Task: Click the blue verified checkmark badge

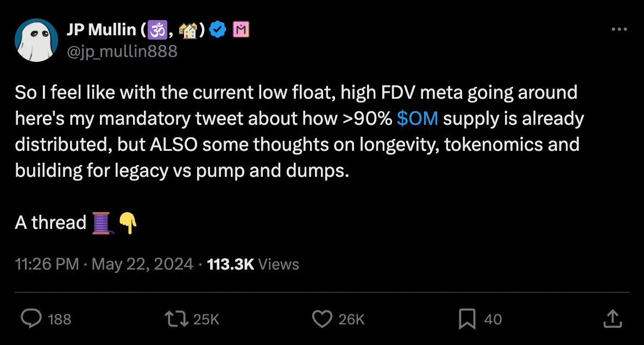Action: (218, 31)
